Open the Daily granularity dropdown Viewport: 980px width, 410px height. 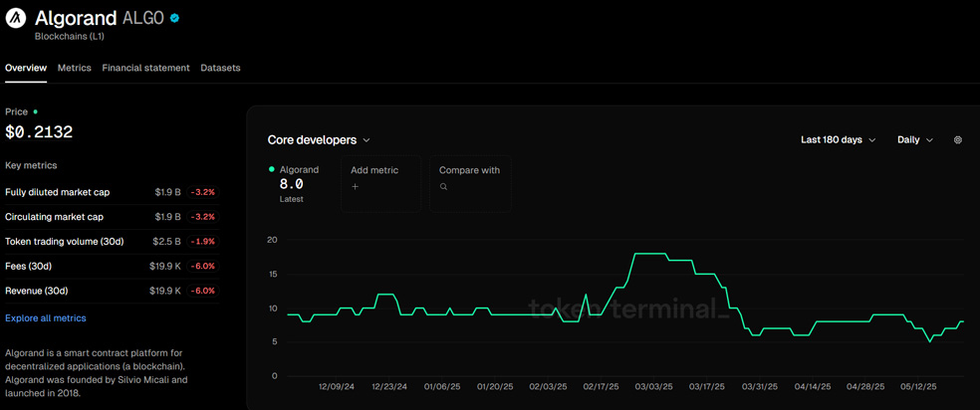[914, 140]
